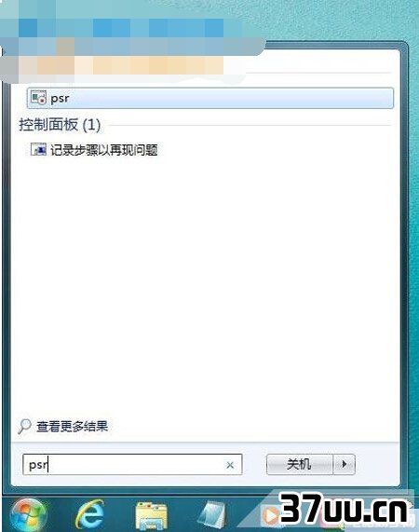Viewport: 419px width, 532px height.
Task: Click the icon beside 记录步骤以再现问题
Action: point(38,149)
